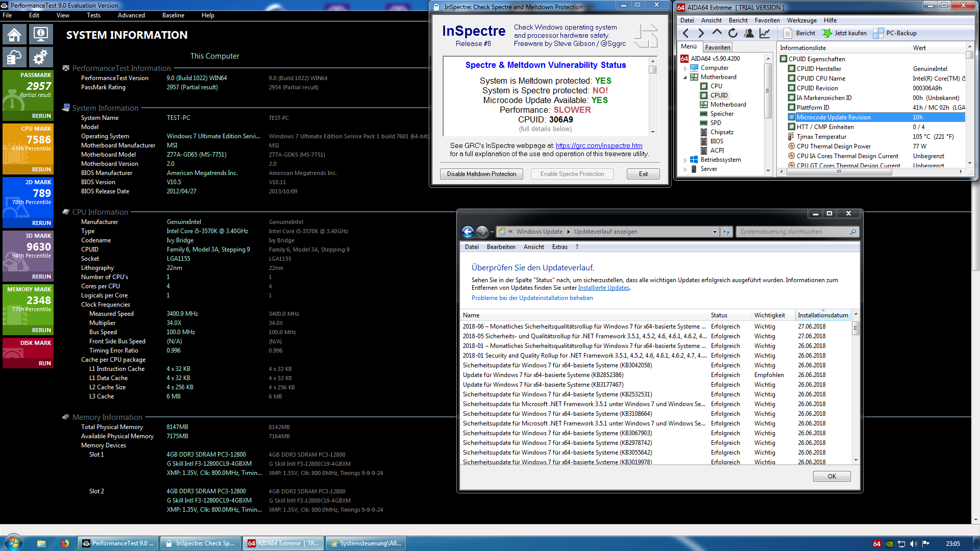Switch to InSpectre via its taskbar button
The image size is (980, 551).
tap(201, 543)
